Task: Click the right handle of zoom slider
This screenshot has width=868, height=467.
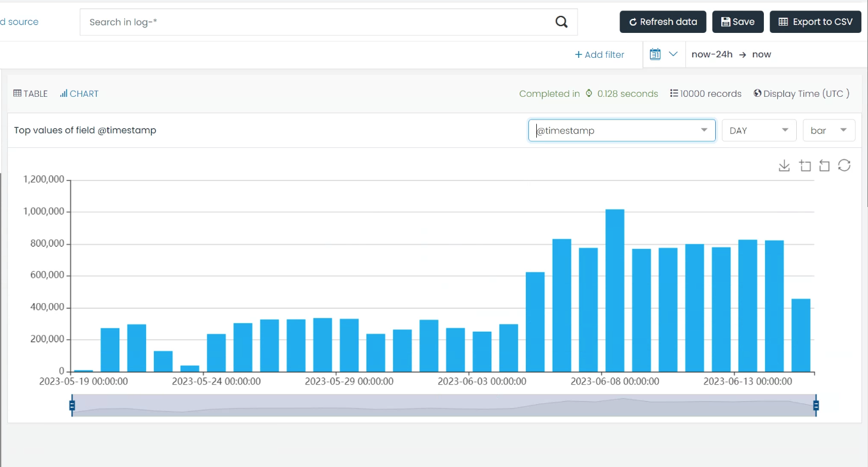Action: click(x=816, y=406)
